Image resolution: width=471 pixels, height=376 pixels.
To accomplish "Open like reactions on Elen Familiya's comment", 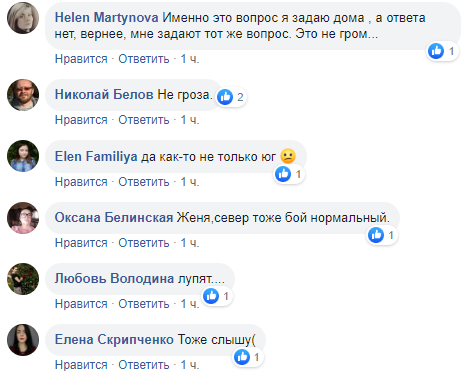I will [x=283, y=174].
